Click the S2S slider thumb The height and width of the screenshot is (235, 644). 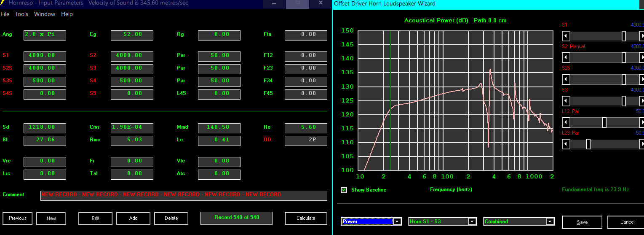[624, 79]
